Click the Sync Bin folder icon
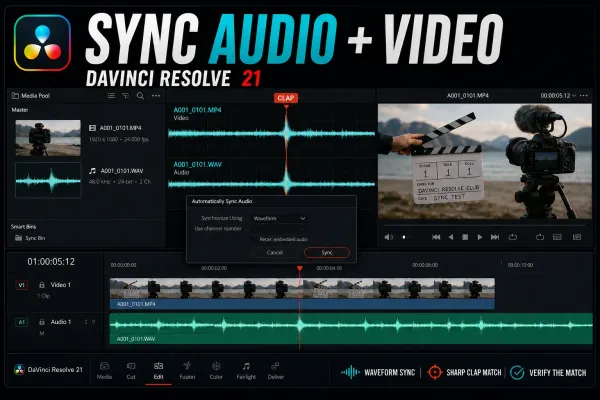The width and height of the screenshot is (600, 400). point(18,238)
